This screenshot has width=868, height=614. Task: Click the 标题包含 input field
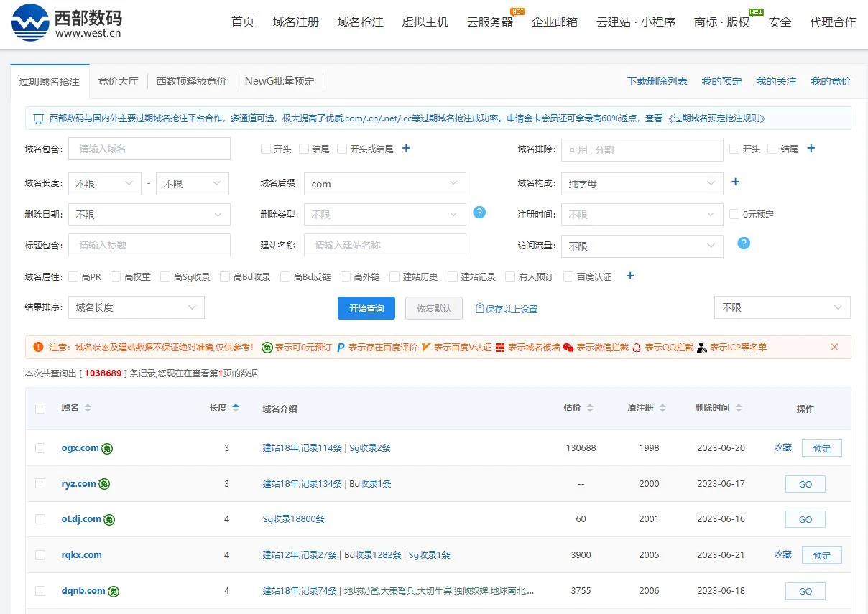point(149,245)
